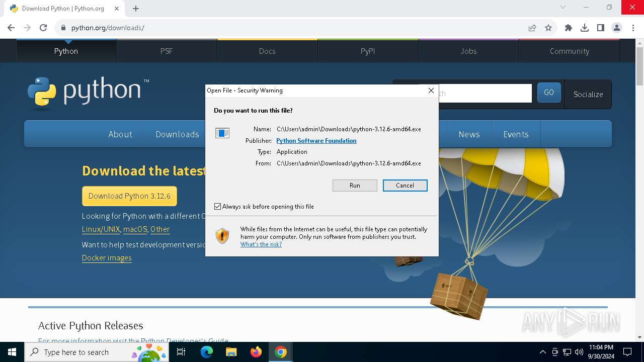Open Python Software Foundation publisher link

(x=316, y=141)
